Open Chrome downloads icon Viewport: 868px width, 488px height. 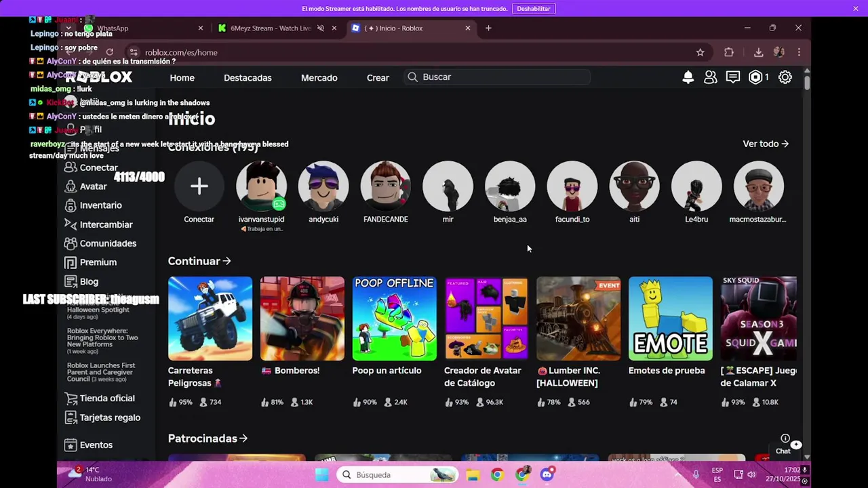point(758,52)
